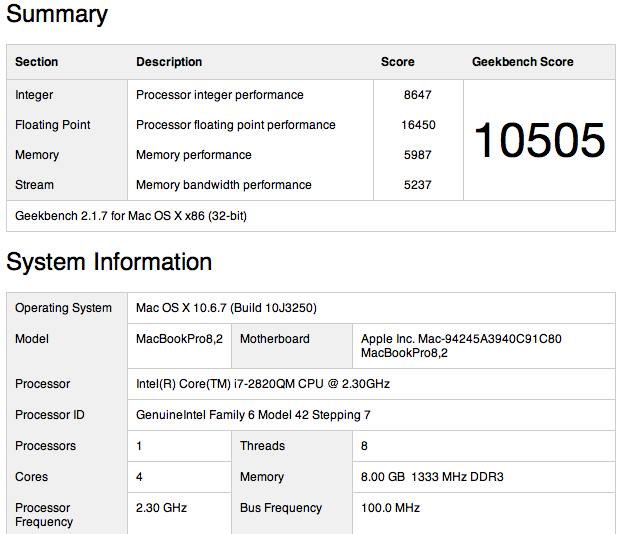Select the 'Stream' section label

pyautogui.click(x=34, y=185)
